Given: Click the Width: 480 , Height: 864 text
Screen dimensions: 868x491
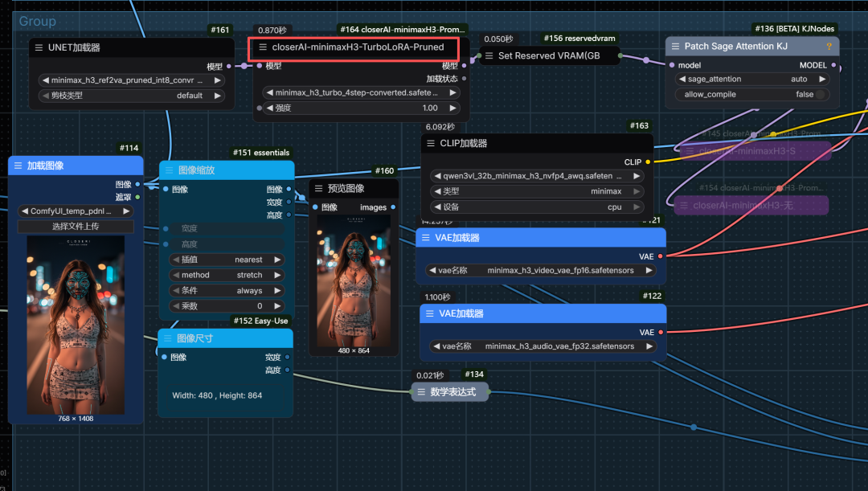Looking at the screenshot, I should tap(217, 395).
